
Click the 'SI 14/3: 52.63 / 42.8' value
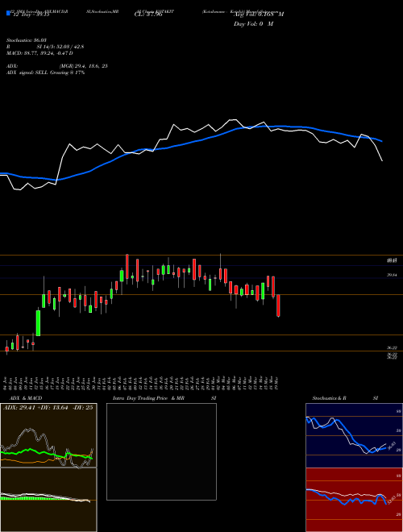(60, 47)
